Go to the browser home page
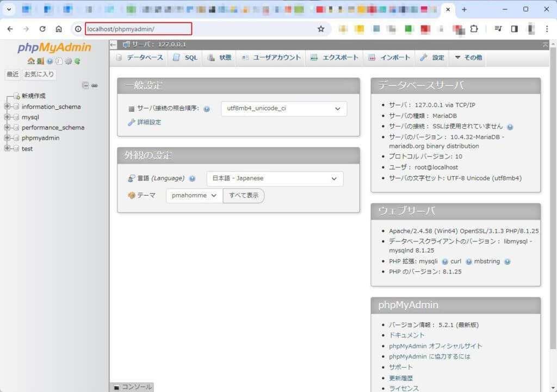The image size is (557, 392). 59,29
